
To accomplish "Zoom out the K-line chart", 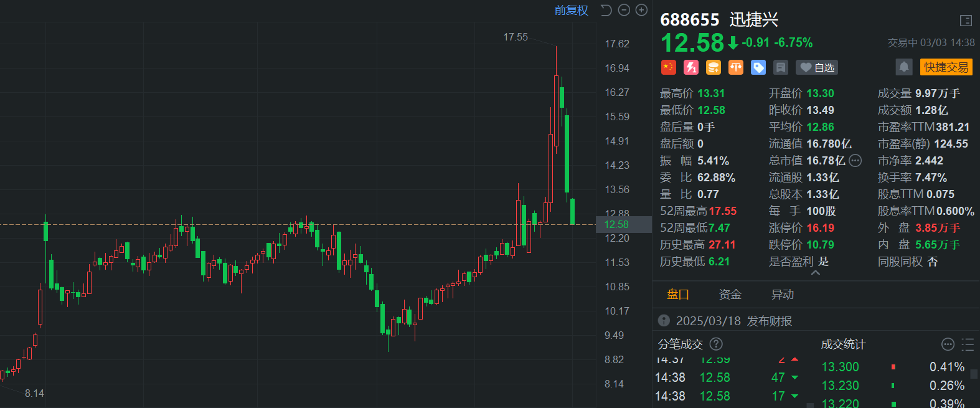I will click(x=624, y=10).
